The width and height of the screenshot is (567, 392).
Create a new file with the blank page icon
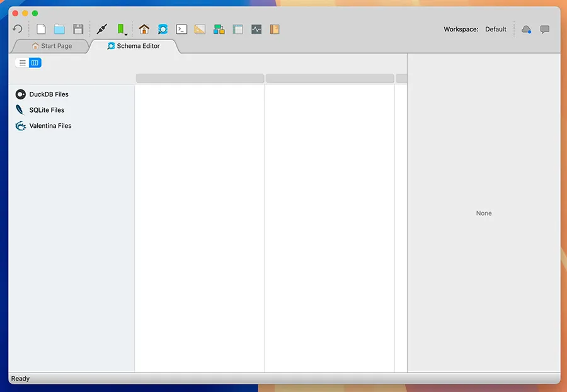pyautogui.click(x=41, y=29)
